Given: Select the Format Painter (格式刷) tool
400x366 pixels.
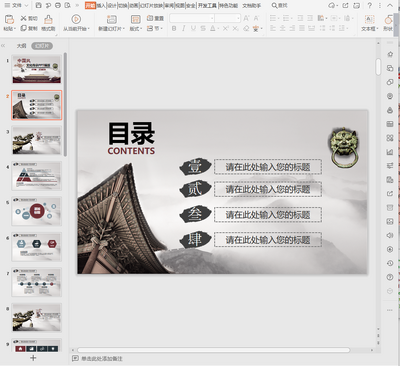Looking at the screenshot, I should pyautogui.click(x=48, y=23).
